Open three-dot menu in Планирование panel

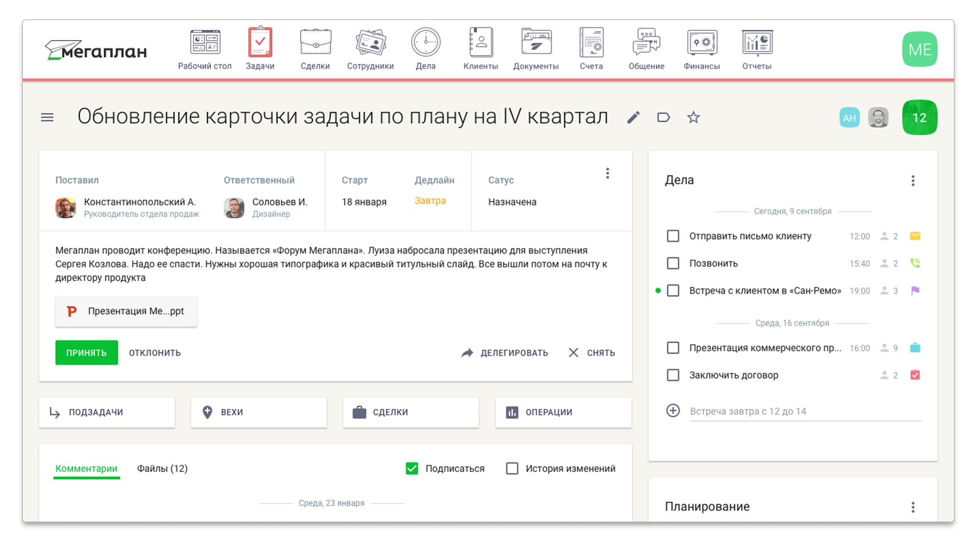tap(913, 507)
